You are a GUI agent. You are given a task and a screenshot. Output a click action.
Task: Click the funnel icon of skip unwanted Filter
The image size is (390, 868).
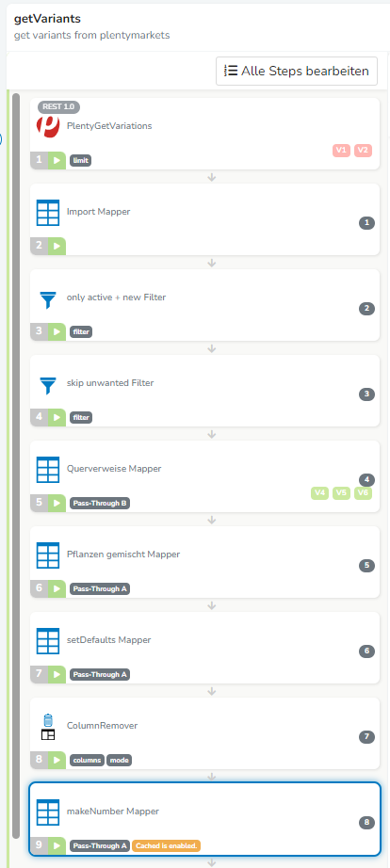[x=48, y=385]
